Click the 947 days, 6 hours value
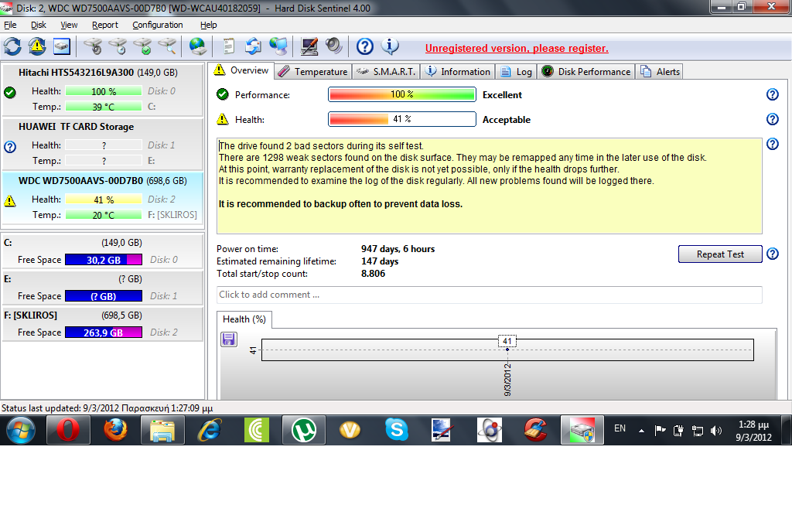792x532 pixels. point(398,249)
